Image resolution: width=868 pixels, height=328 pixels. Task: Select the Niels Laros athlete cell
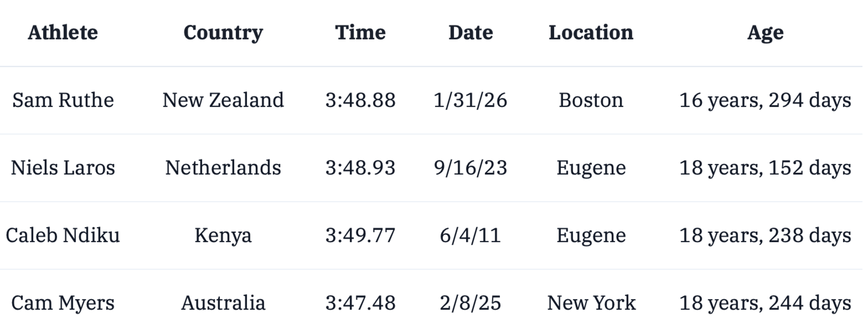pyautogui.click(x=63, y=168)
